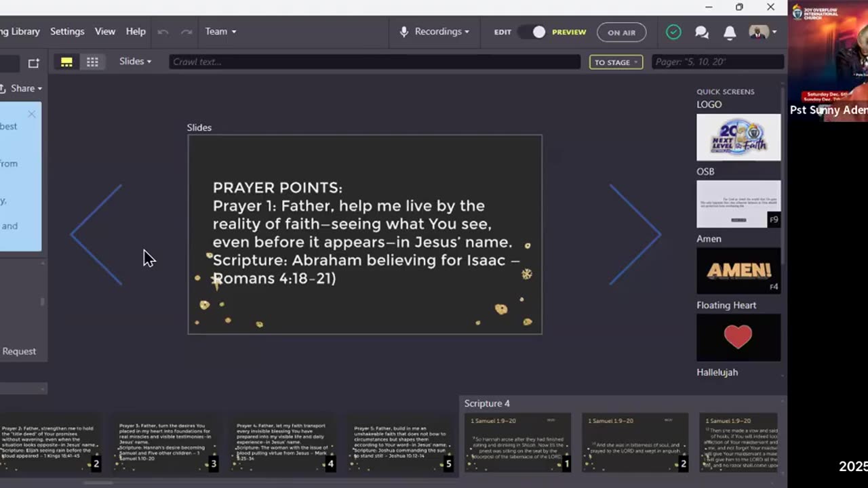Open the chat messages icon

[x=702, y=33]
